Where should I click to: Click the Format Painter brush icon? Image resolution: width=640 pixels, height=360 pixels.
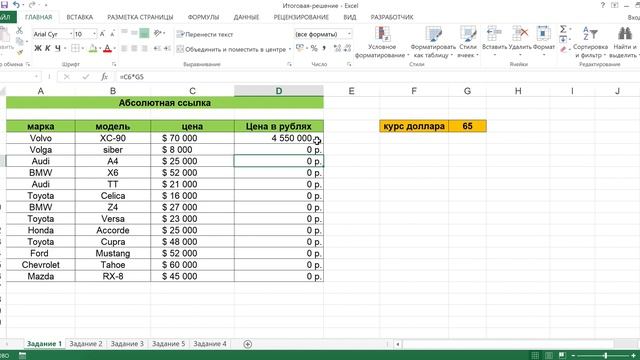pos(20,52)
